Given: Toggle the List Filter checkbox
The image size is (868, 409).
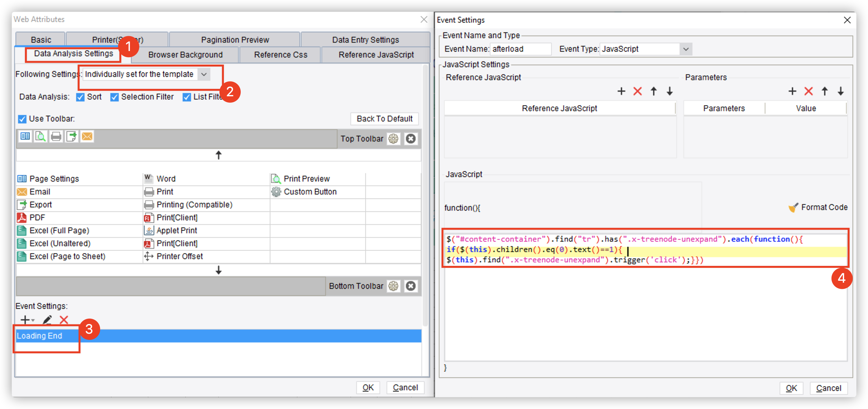Looking at the screenshot, I should (187, 97).
